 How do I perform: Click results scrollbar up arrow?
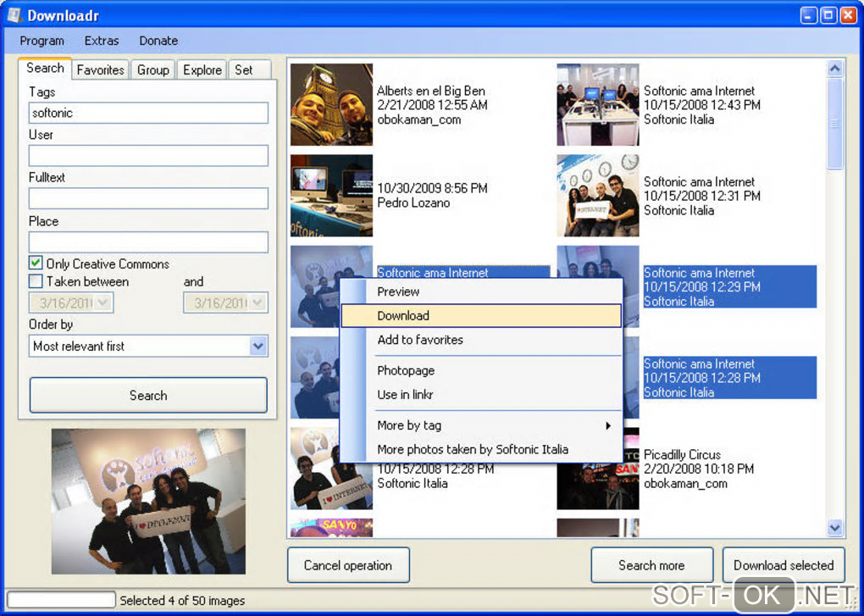tap(835, 69)
